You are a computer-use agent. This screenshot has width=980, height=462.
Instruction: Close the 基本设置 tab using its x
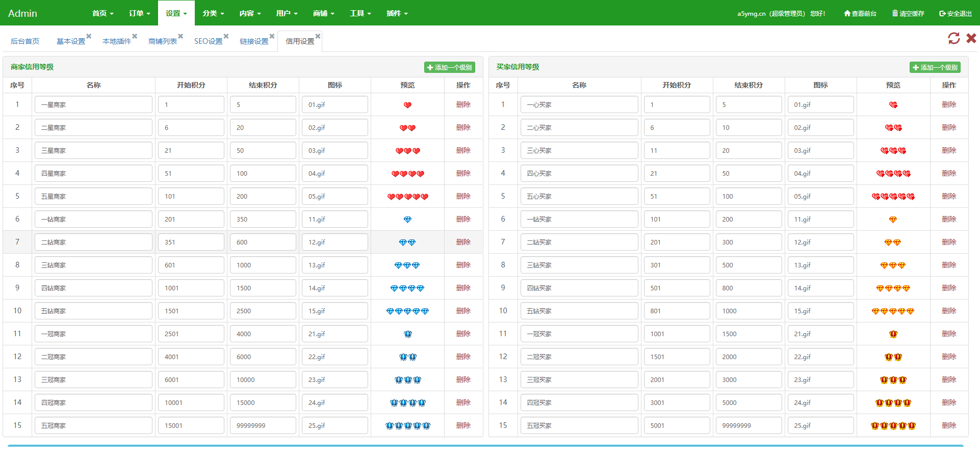coord(89,36)
